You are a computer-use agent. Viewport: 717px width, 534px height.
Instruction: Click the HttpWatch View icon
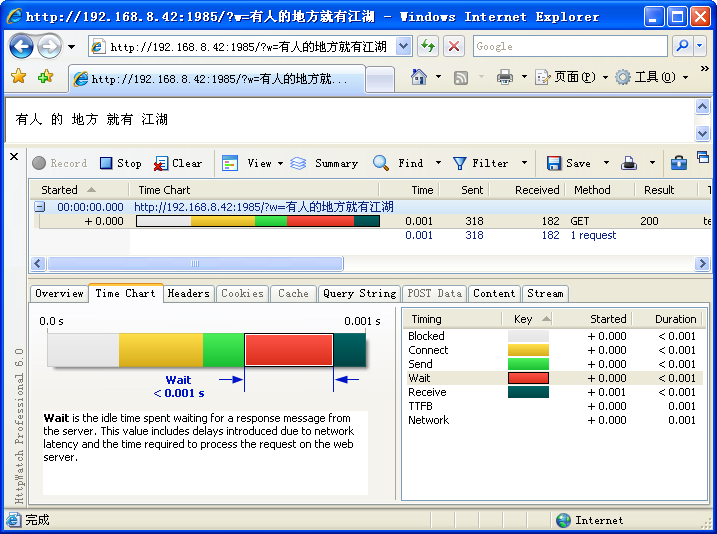[x=230, y=163]
